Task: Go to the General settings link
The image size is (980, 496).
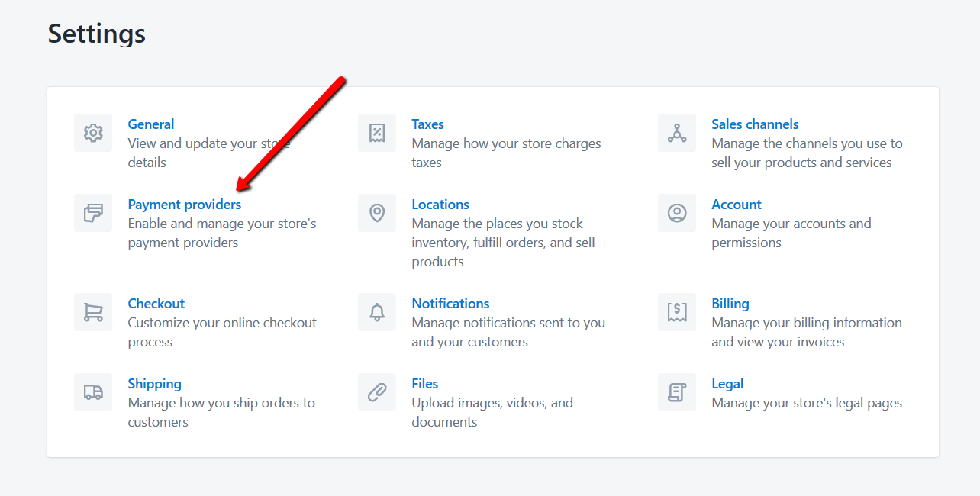Action: tap(151, 124)
